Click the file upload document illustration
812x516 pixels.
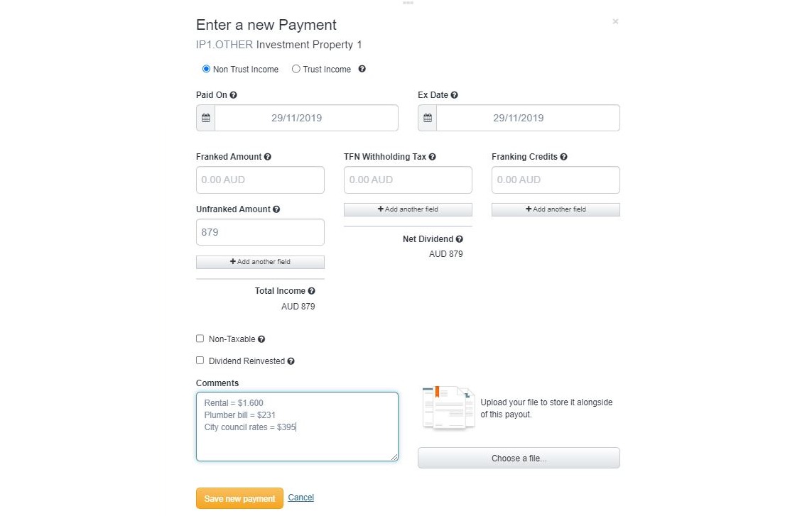click(x=448, y=408)
